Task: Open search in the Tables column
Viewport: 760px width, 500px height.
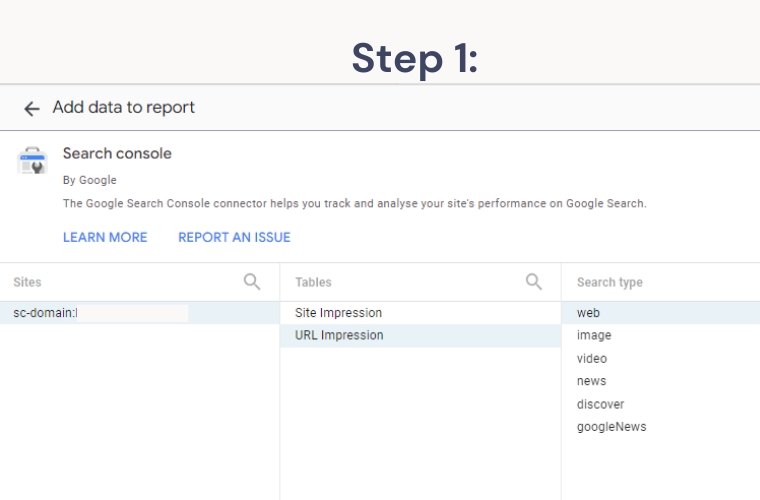Action: (534, 281)
